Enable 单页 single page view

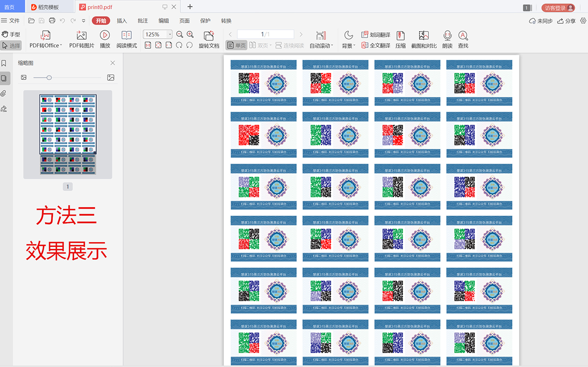(236, 45)
